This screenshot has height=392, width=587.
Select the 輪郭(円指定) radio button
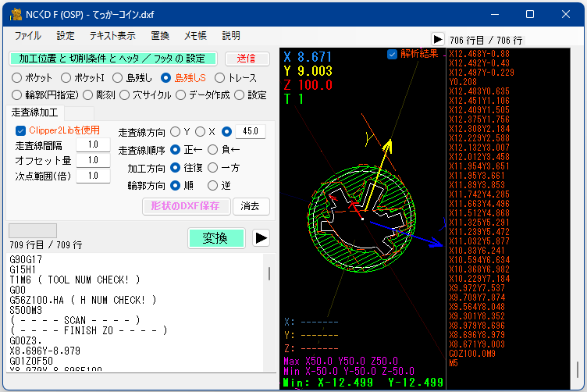[16, 95]
